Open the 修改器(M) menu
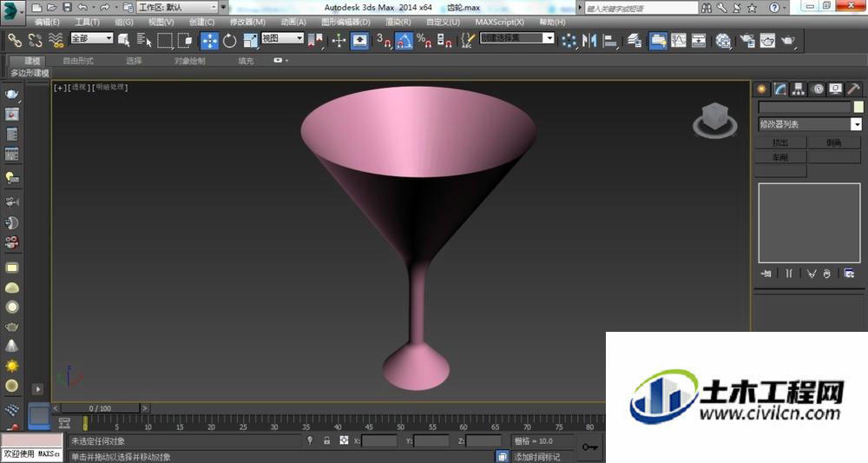This screenshot has width=868, height=463. (x=247, y=22)
